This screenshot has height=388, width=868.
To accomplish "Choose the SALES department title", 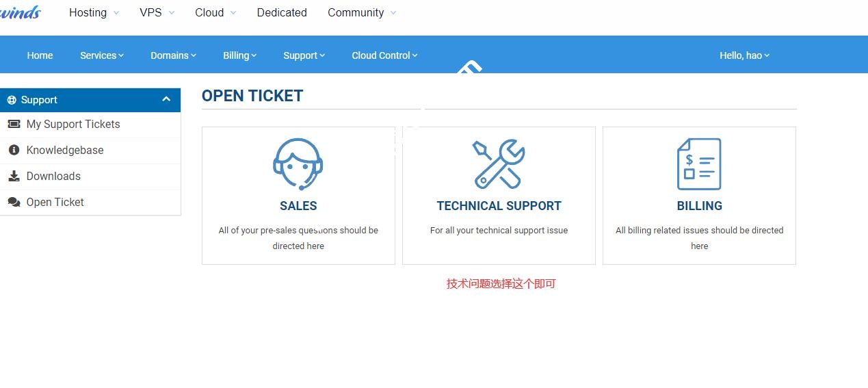I will [298, 205].
